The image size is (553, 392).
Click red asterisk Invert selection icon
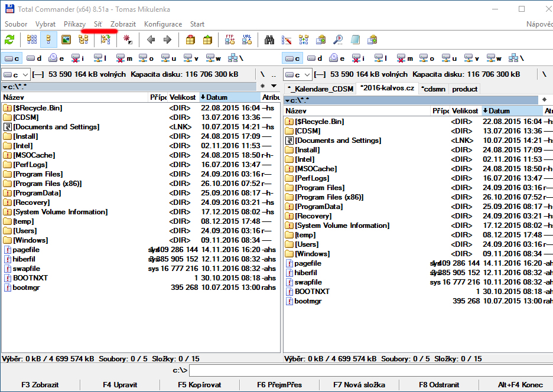[x=128, y=40]
